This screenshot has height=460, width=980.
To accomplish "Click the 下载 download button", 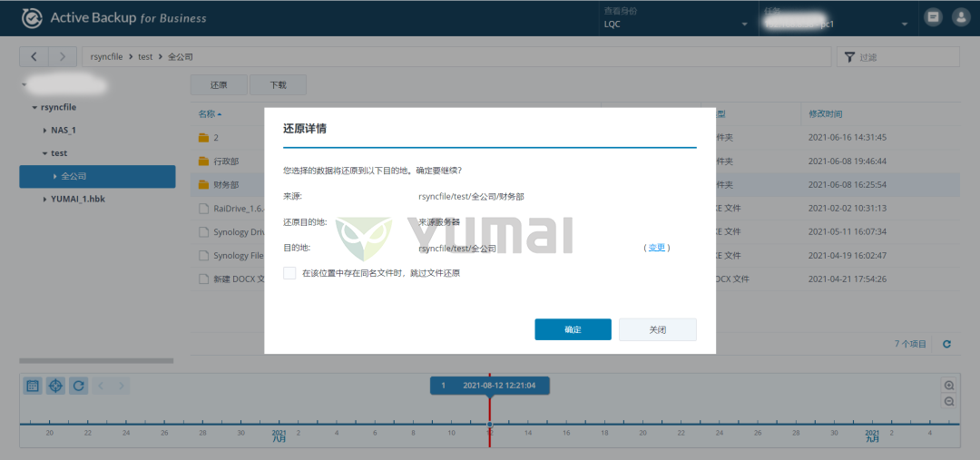I will 279,85.
